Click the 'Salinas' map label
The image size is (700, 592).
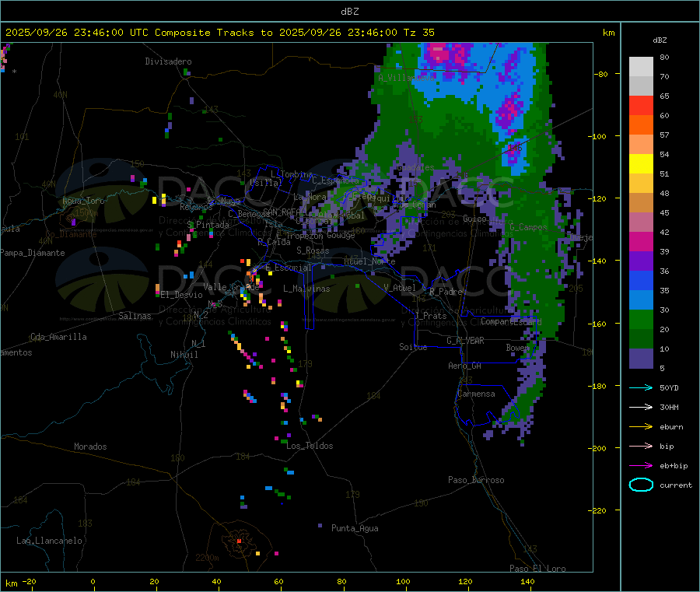tap(135, 316)
